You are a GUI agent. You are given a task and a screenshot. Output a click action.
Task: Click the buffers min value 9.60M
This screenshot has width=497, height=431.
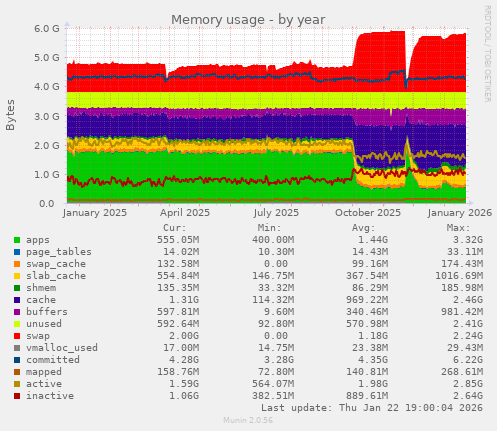tap(279, 312)
